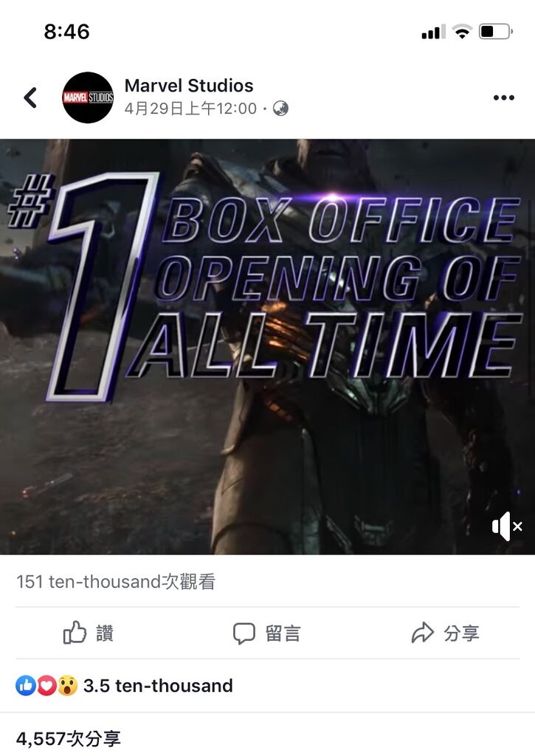The image size is (535, 756).
Task: Open the post timestamp 4月29日上午12:00
Action: point(190,109)
